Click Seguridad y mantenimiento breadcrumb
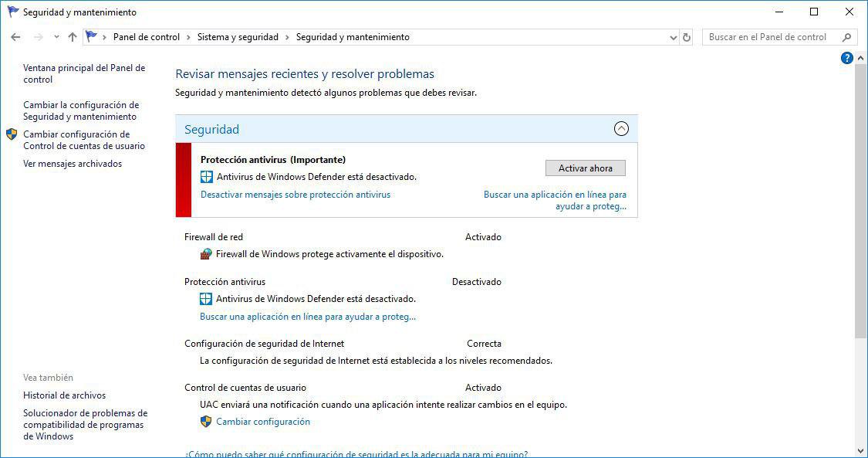Screen dimensions: 868x458 click(353, 37)
